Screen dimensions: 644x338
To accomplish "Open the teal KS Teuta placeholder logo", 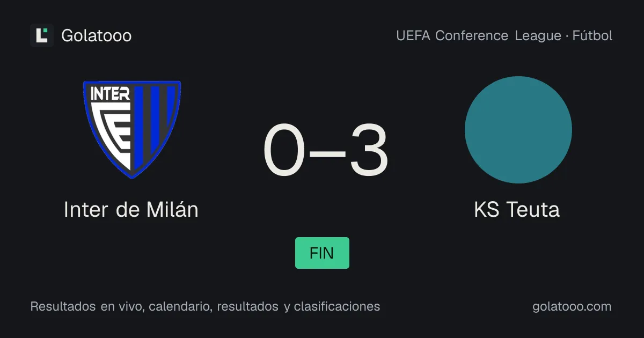I will 518,130.
